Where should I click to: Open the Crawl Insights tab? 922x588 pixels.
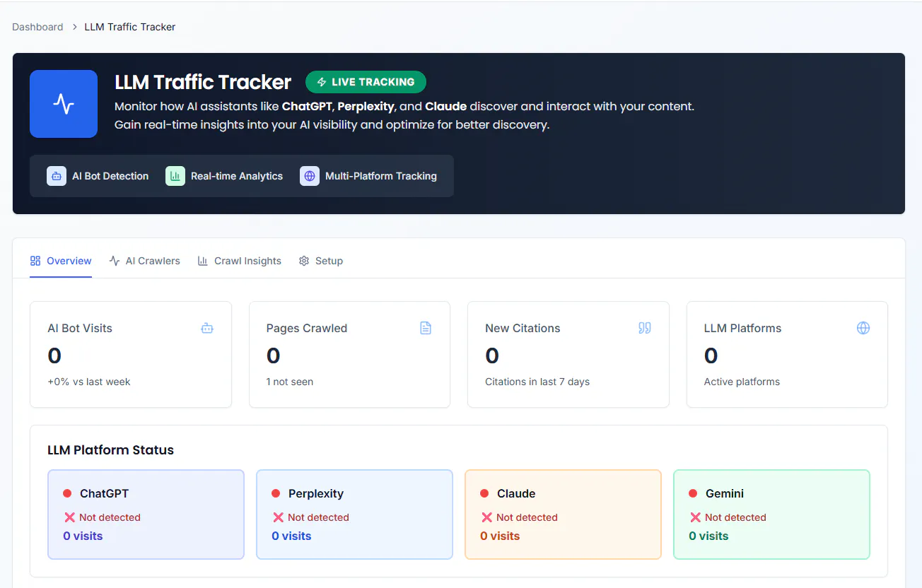pos(239,261)
